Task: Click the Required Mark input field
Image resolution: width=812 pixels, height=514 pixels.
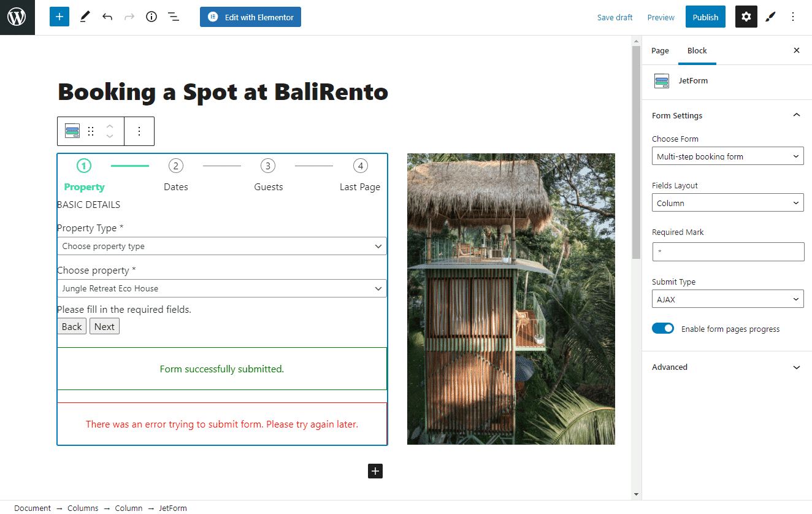Action: 727,251
